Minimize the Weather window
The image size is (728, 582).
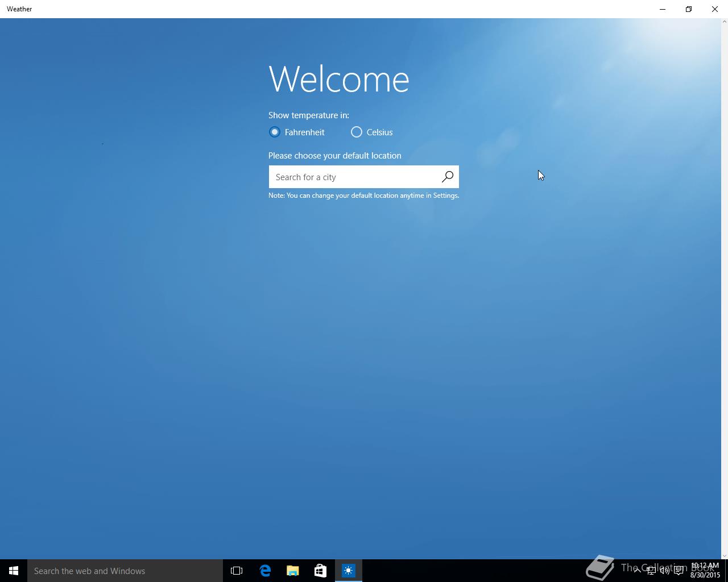click(663, 9)
